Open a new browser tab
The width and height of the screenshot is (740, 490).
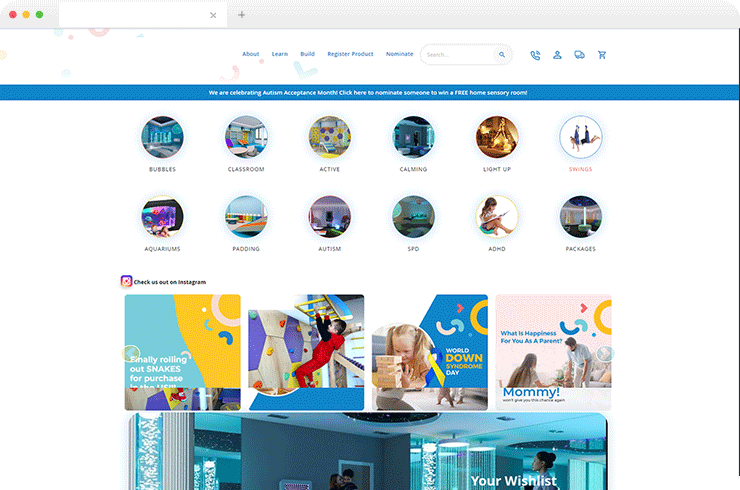pyautogui.click(x=241, y=15)
